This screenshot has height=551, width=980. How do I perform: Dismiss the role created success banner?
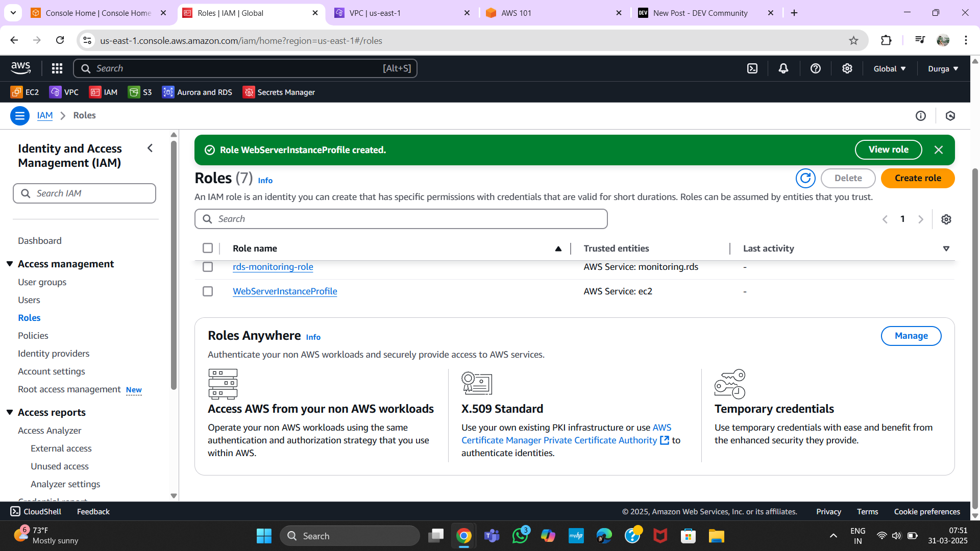[939, 150]
